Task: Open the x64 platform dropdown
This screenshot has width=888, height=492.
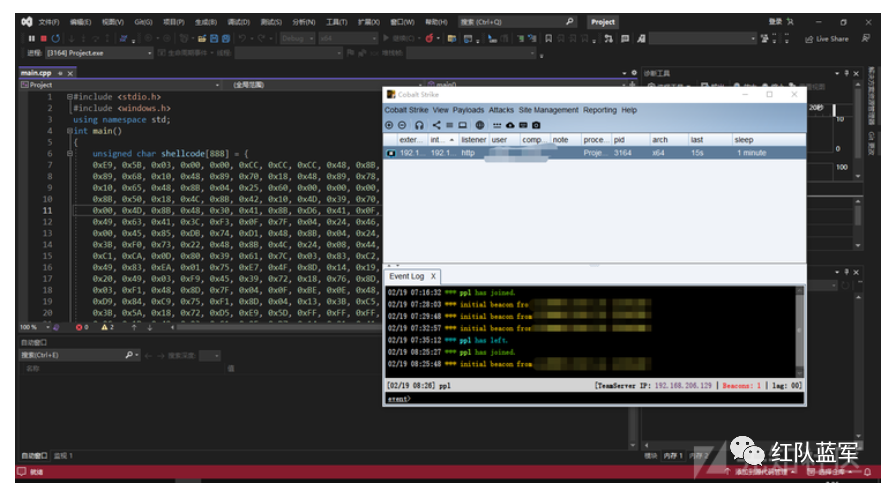Action: point(347,38)
